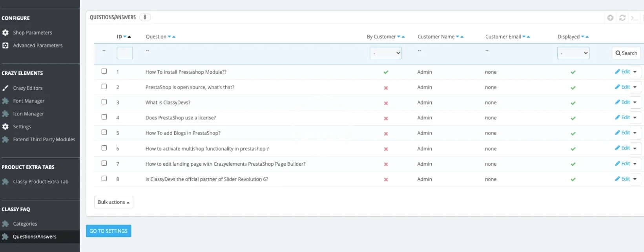Open the By Customer filter dropdown

coord(385,53)
